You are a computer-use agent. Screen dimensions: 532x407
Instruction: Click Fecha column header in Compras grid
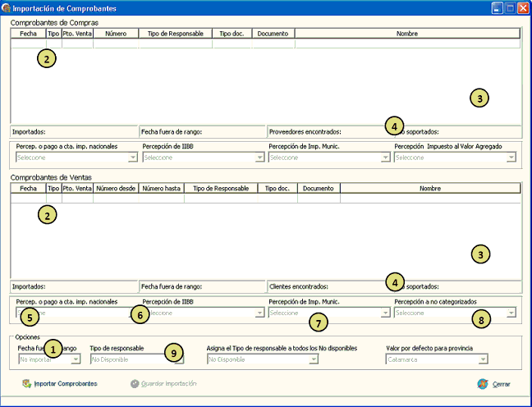pyautogui.click(x=28, y=34)
